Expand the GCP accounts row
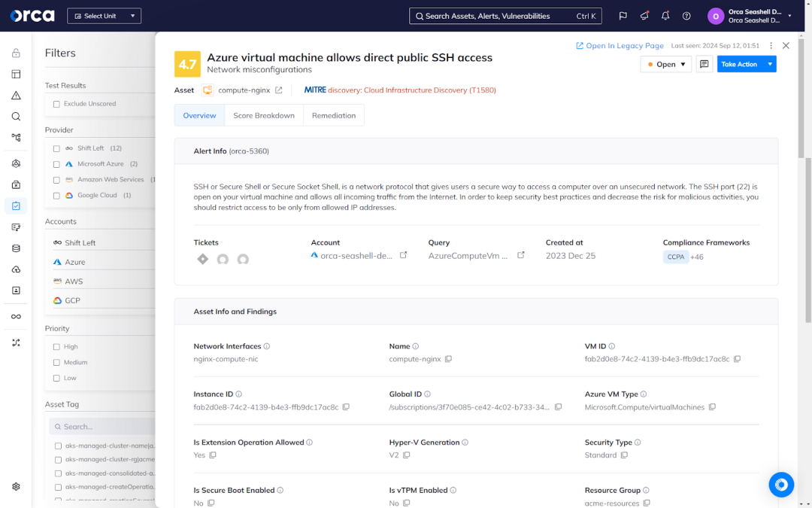This screenshot has height=508, width=812. pyautogui.click(x=104, y=300)
